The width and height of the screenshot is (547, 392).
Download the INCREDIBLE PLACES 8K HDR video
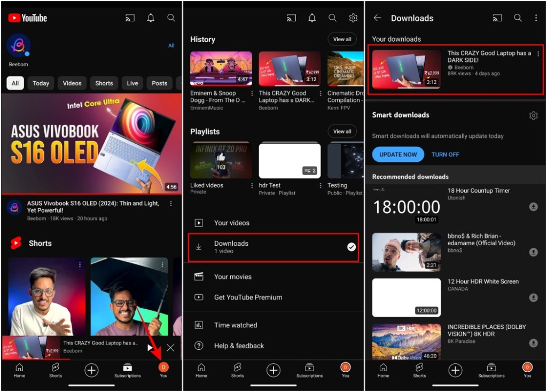[533, 343]
